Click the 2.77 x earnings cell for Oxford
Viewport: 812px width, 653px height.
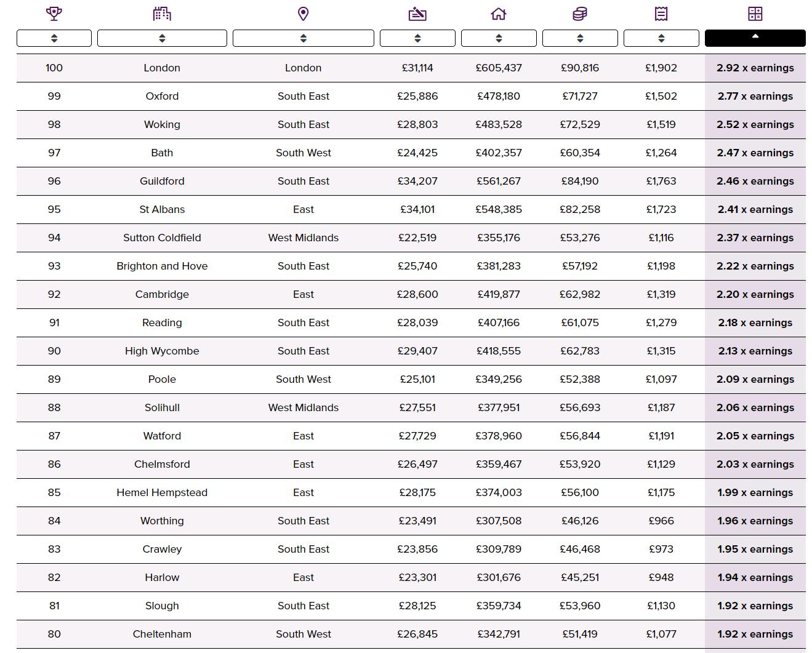(755, 96)
